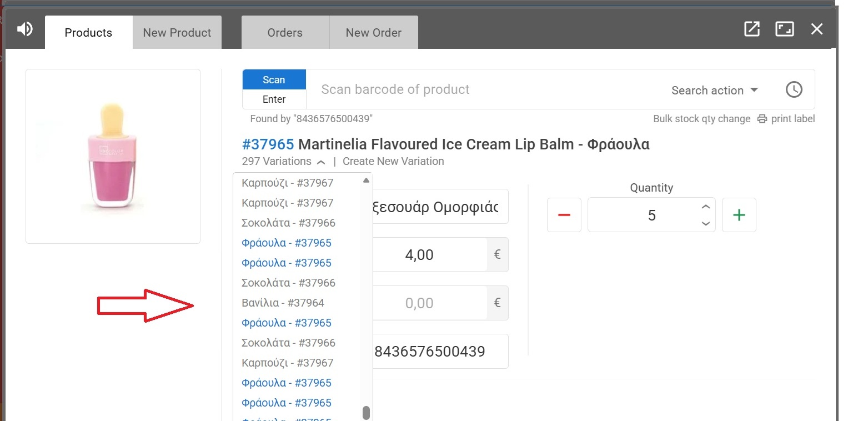Select Scan input mode
The width and height of the screenshot is (868, 421).
tap(274, 80)
